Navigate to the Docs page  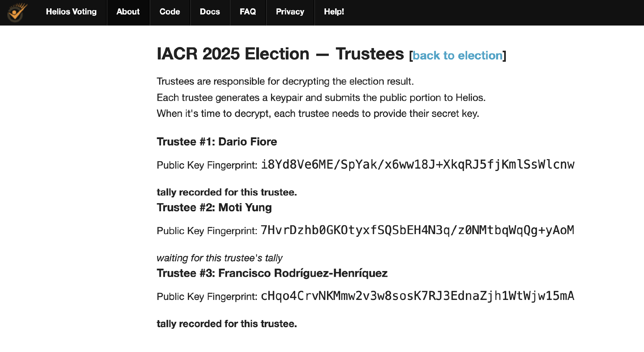coord(210,12)
